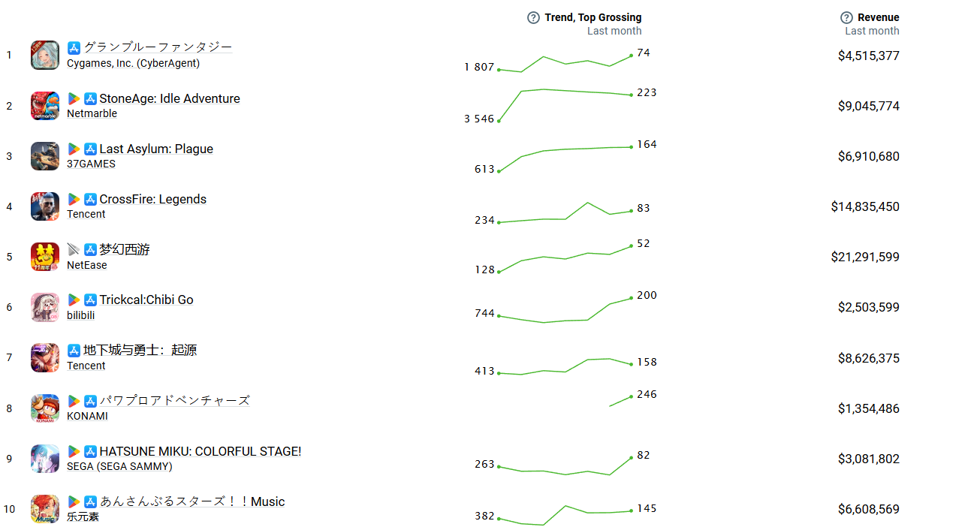Image resolution: width=980 pixels, height=530 pixels.
Task: Click the Google Play icon for StoneAge: Idle Adventure
Action: (74, 98)
